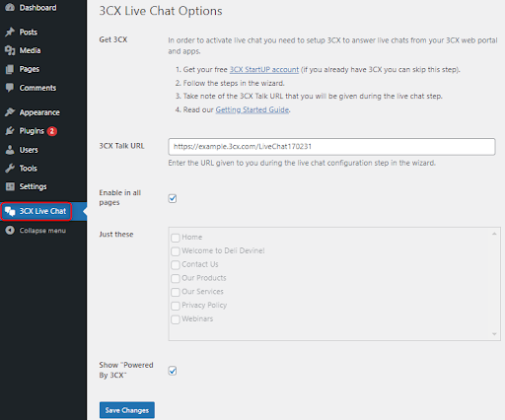Click the Get 3CX label

(x=113, y=39)
